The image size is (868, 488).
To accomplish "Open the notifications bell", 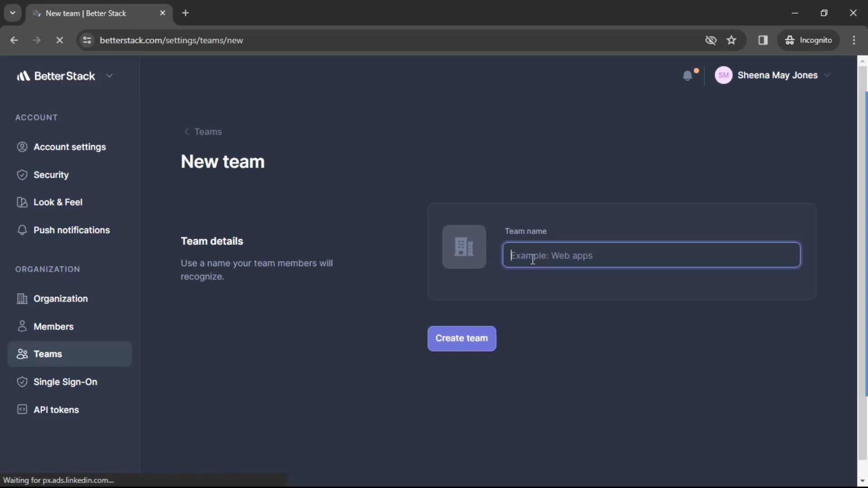I will tap(688, 75).
